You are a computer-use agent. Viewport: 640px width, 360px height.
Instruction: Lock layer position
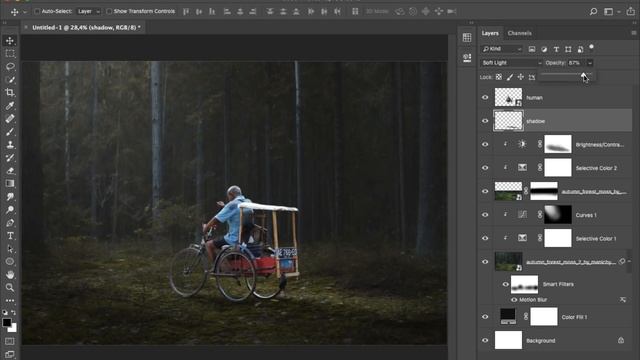pyautogui.click(x=521, y=77)
